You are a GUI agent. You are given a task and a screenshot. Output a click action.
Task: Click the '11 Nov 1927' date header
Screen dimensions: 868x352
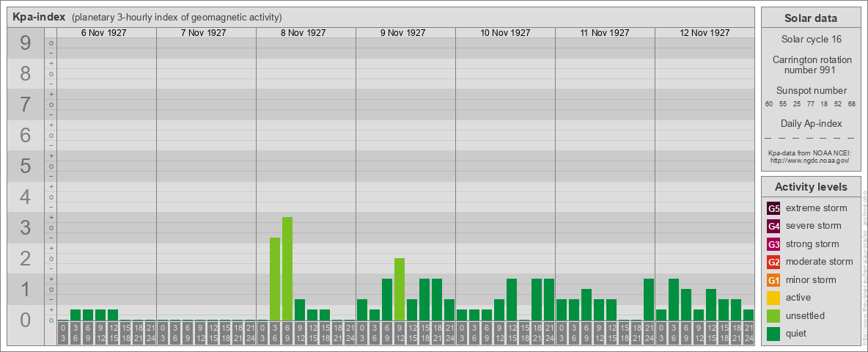click(x=605, y=33)
